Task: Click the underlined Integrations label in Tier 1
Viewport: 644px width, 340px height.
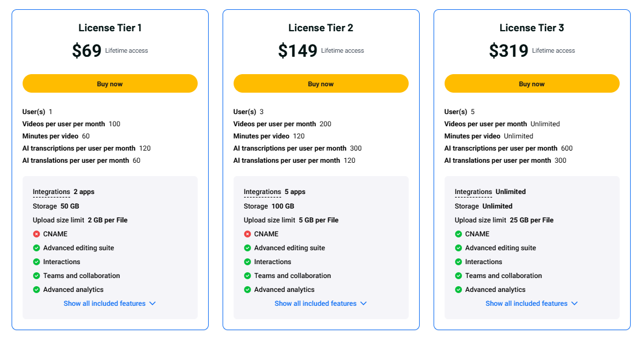Action: pyautogui.click(x=52, y=192)
